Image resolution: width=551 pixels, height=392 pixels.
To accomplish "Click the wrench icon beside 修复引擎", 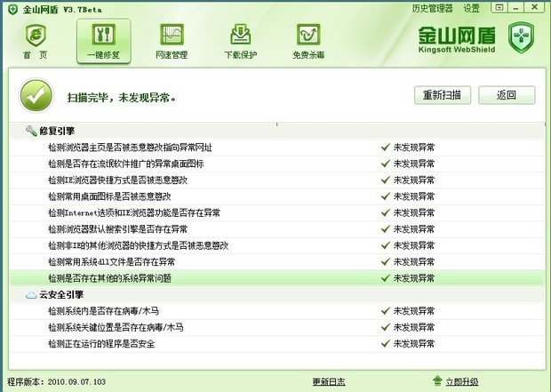I will [31, 131].
